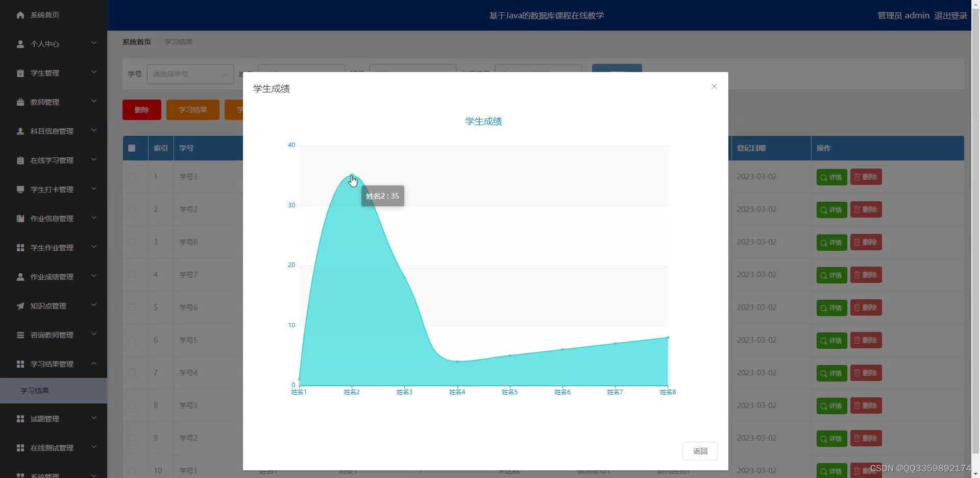Open the 作业成绩管理 sidebar menu
980x478 pixels.
pos(54,277)
